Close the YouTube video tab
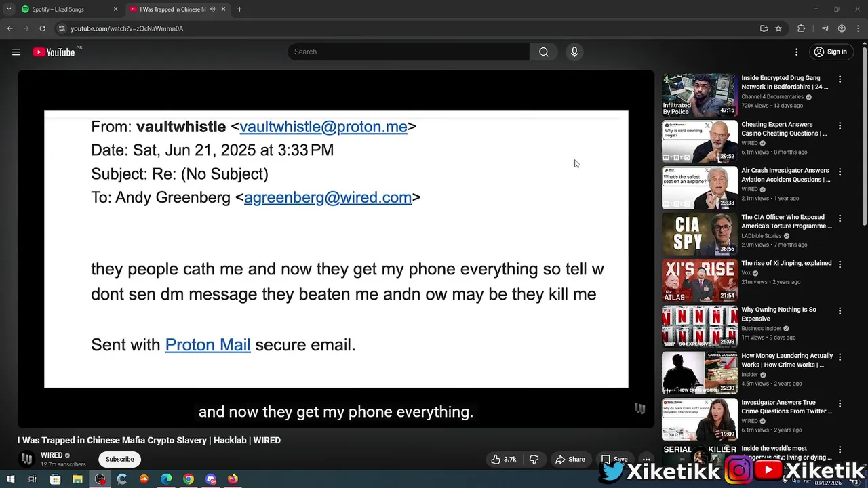The image size is (868, 488). point(223,9)
